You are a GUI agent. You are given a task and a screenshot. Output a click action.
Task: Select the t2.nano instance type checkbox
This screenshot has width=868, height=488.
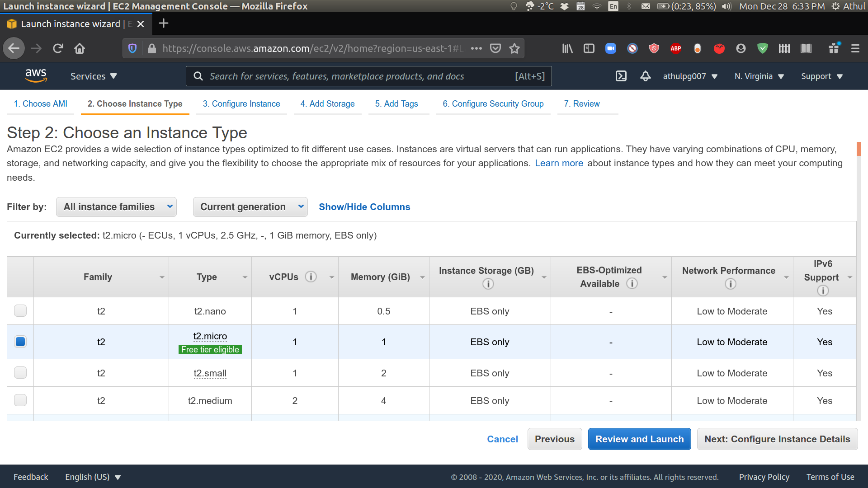pos(20,310)
